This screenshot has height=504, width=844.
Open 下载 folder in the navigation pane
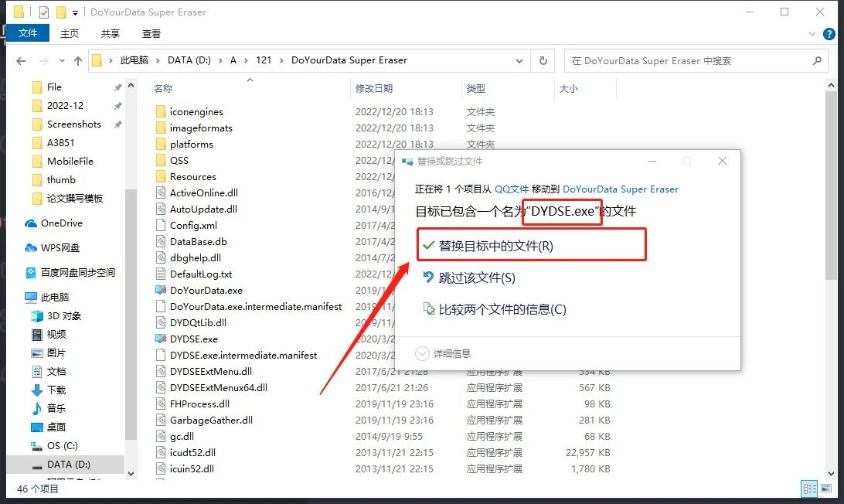click(x=56, y=390)
